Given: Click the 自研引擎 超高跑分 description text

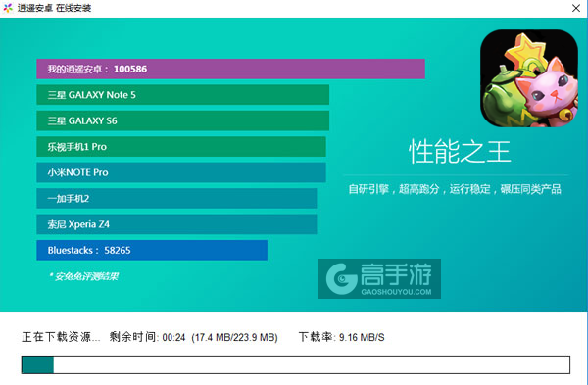Looking at the screenshot, I should click(455, 189).
